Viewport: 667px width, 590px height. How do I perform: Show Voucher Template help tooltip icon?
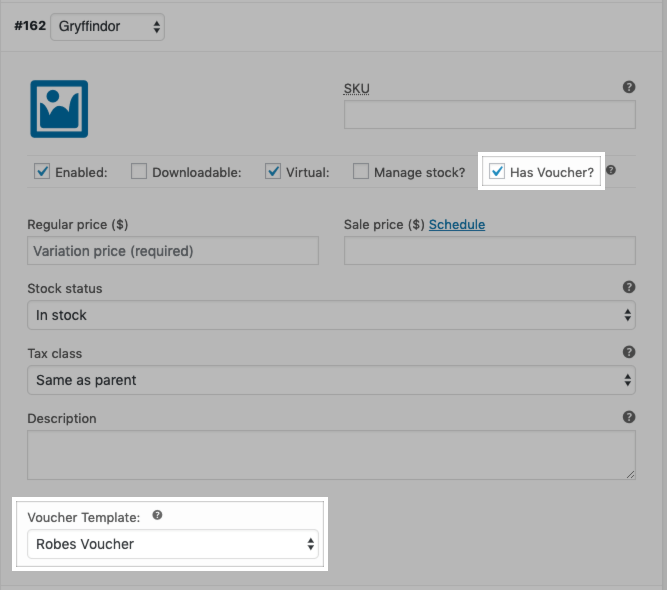coord(157,515)
